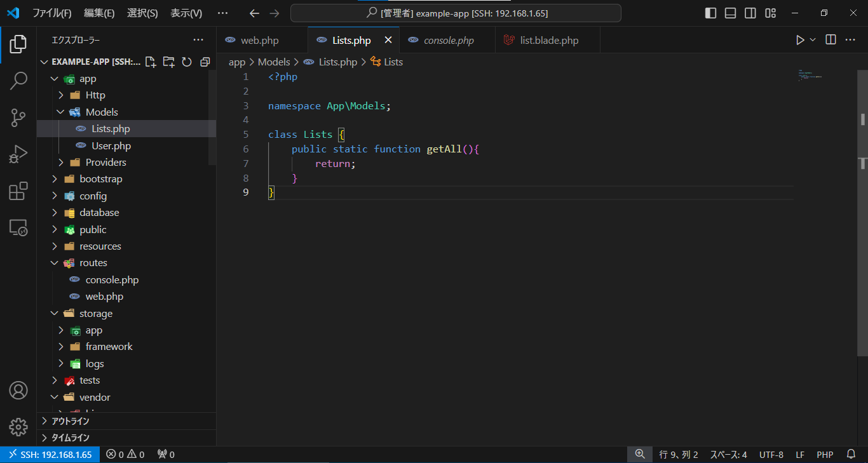Image resolution: width=868 pixels, height=463 pixels.
Task: Close the Lists.php tab
Action: [x=388, y=40]
